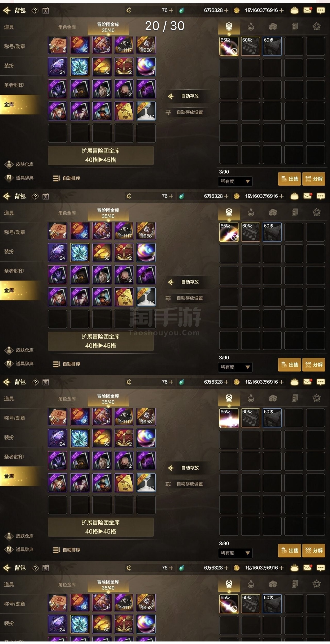Screen dimensions: 330x644
Task: Open the chat bubble icon in topmost header
Action: [x=320, y=10]
